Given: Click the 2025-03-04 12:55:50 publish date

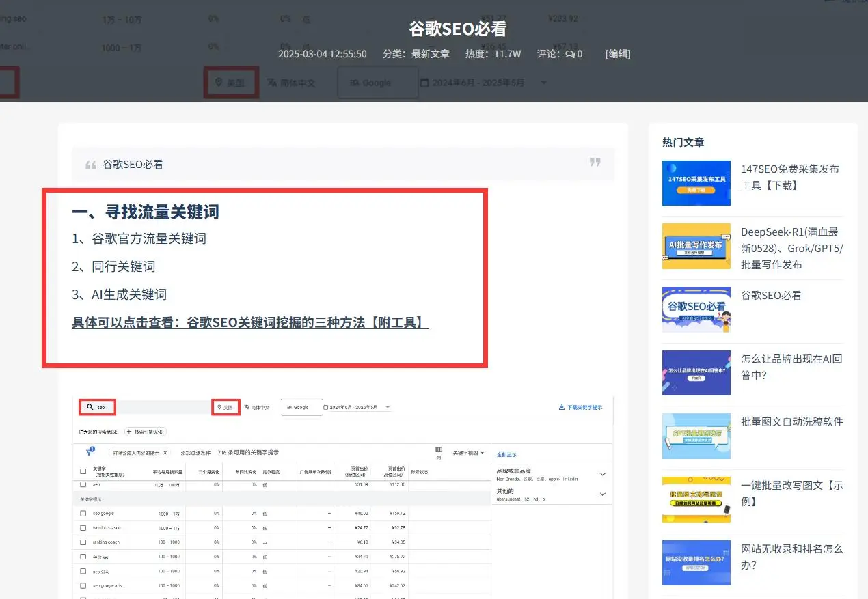Looking at the screenshot, I should (x=322, y=54).
